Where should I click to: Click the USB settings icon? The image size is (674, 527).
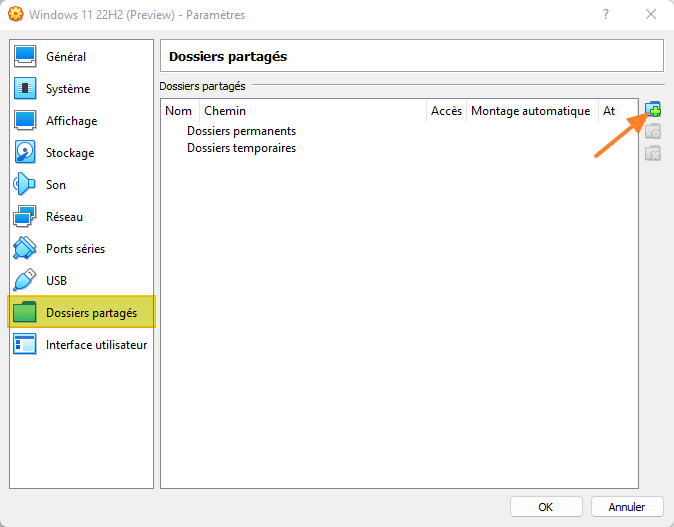(x=26, y=281)
